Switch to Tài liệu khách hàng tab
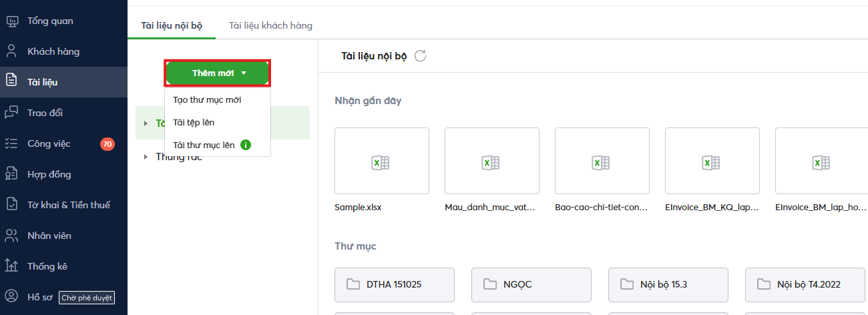The width and height of the screenshot is (868, 315). point(270,26)
